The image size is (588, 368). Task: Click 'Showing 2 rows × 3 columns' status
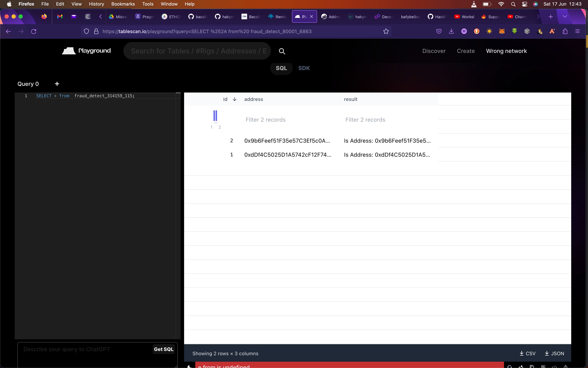(x=225, y=353)
